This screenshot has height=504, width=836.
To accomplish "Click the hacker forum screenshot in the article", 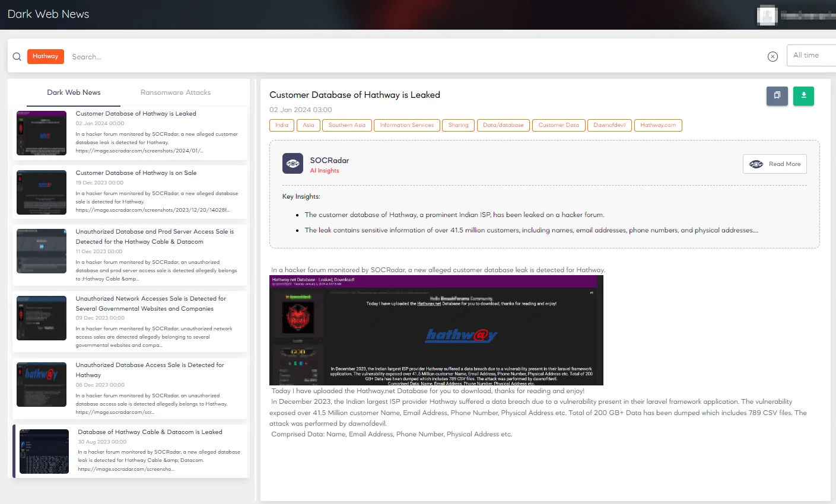I will point(436,330).
